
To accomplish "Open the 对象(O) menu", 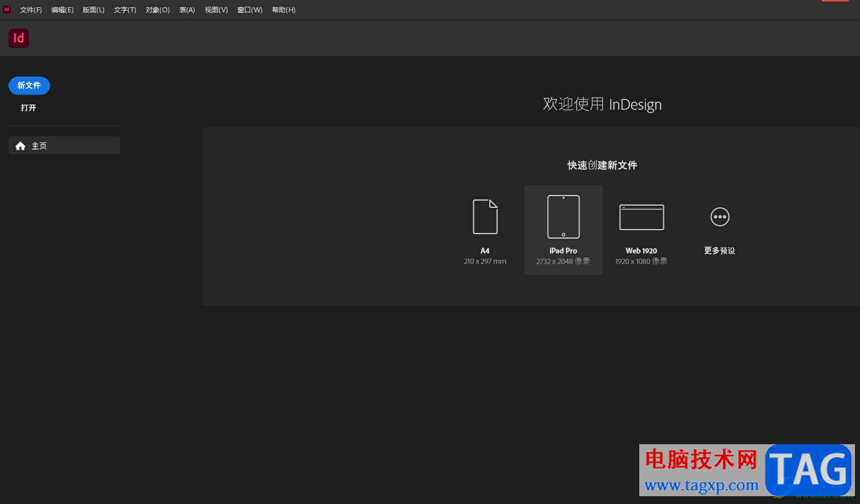I will click(158, 10).
